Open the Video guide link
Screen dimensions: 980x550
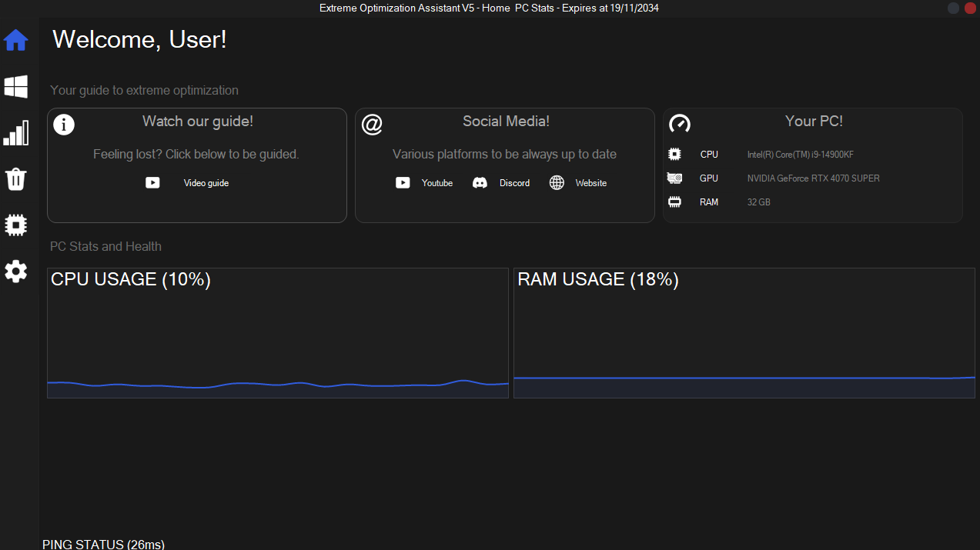click(x=206, y=183)
